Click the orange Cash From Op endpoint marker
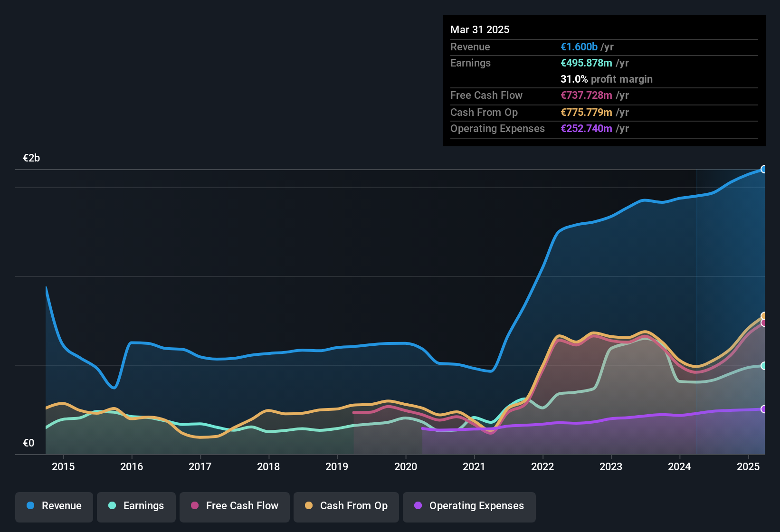The image size is (780, 532). point(764,316)
